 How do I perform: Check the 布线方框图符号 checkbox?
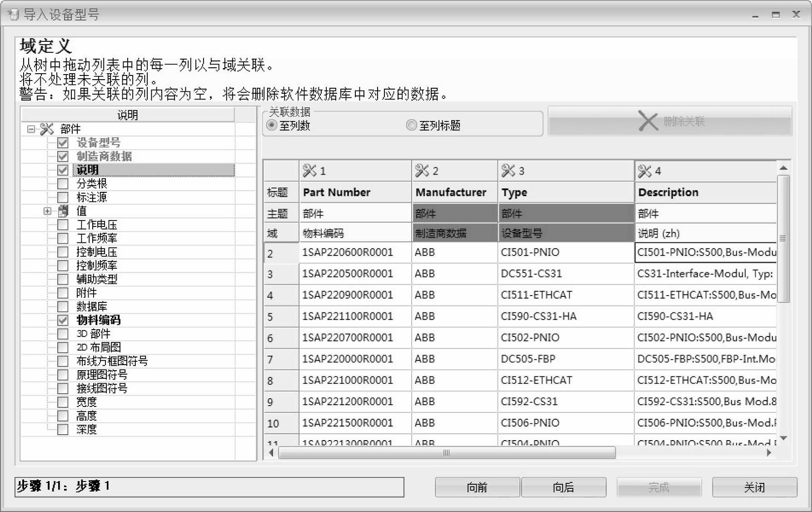(x=63, y=361)
